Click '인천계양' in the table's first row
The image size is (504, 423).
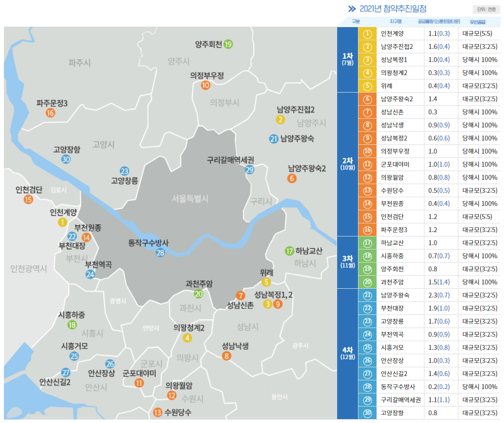point(392,34)
